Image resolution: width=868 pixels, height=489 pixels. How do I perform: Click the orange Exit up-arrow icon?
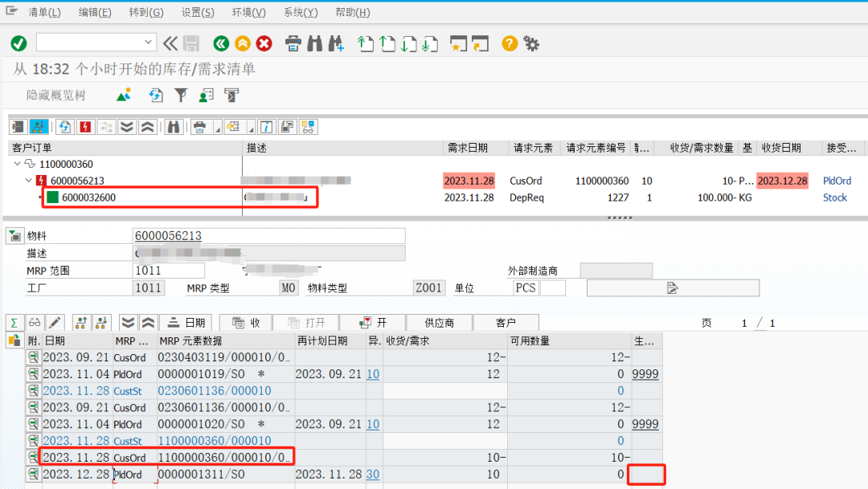[243, 43]
